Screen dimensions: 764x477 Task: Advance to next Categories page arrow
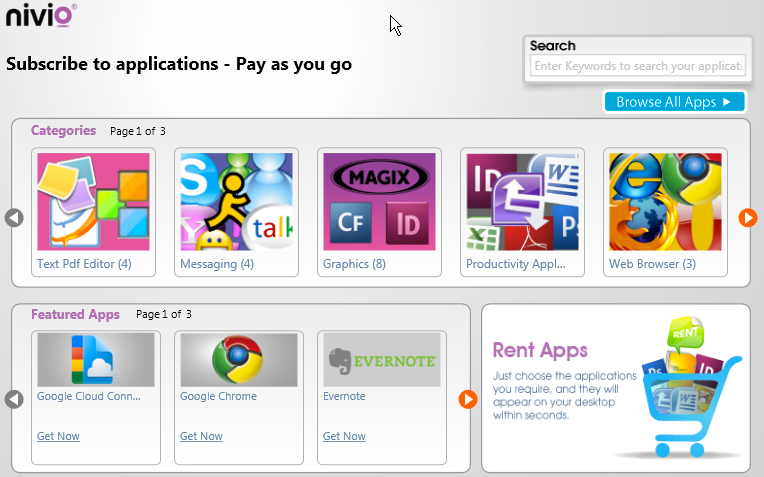click(x=748, y=218)
